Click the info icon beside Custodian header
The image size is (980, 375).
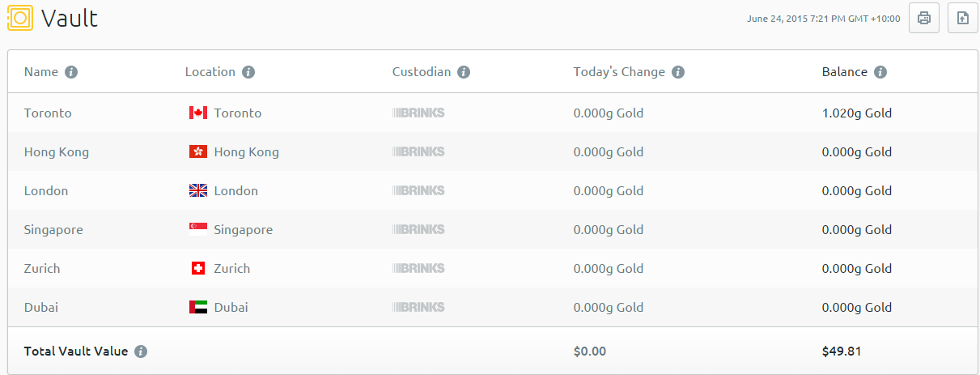pos(464,72)
